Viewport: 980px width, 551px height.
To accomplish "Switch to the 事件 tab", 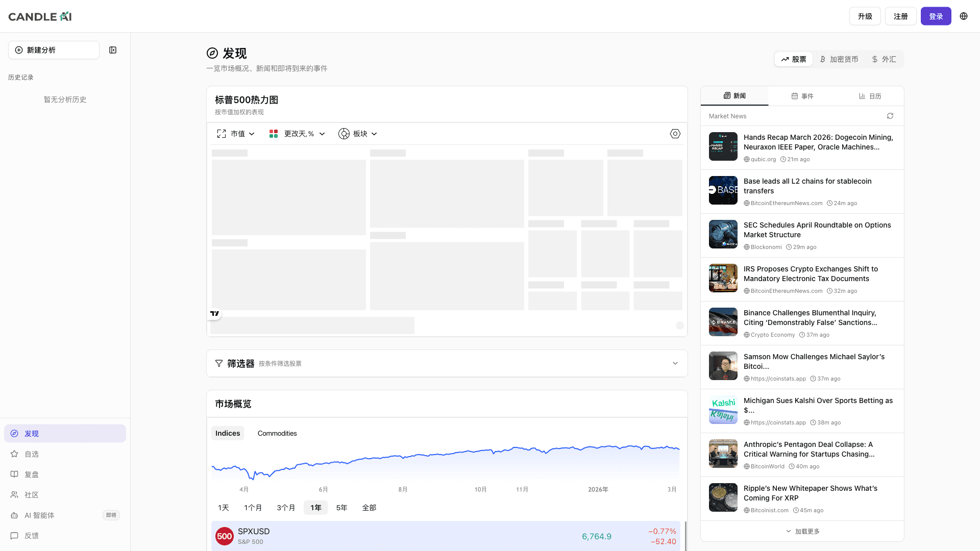I will click(802, 96).
